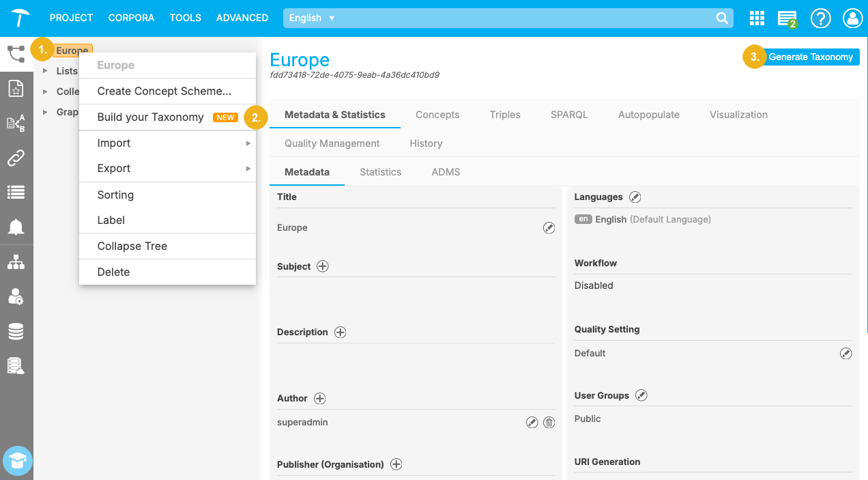
Task: Delete the superadmin author trash icon
Action: click(549, 423)
